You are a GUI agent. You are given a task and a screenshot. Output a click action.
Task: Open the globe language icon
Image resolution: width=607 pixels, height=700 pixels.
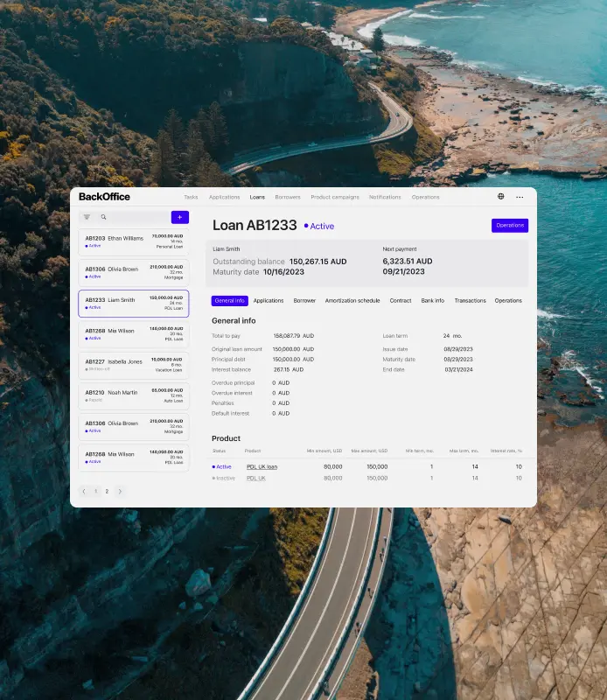(501, 196)
